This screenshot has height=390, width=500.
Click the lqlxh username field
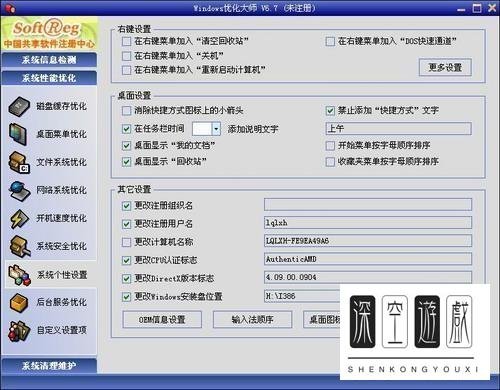point(368,223)
